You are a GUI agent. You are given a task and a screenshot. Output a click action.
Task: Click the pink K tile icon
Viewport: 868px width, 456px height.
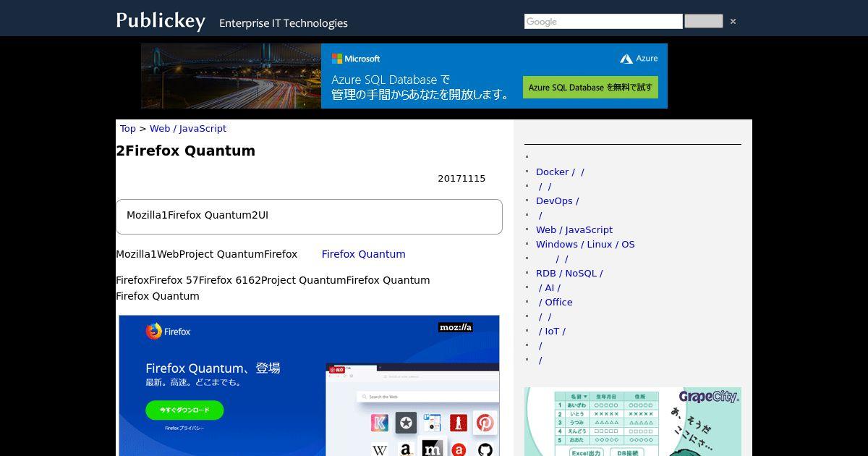[x=380, y=423]
